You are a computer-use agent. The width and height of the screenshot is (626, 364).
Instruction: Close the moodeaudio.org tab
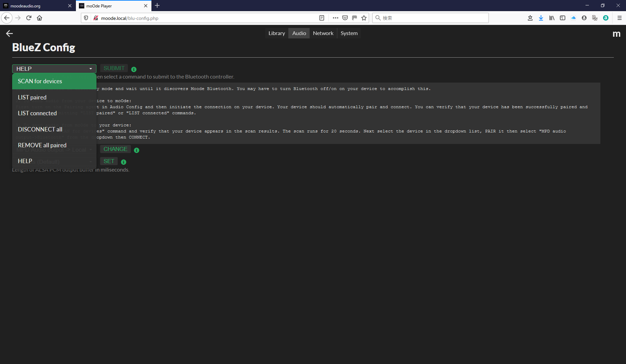(x=70, y=6)
